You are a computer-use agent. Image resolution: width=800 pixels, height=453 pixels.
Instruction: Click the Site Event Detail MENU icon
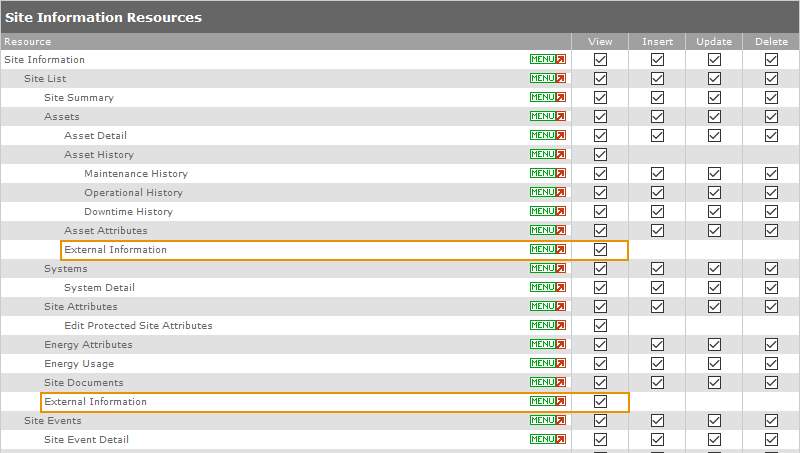(547, 440)
